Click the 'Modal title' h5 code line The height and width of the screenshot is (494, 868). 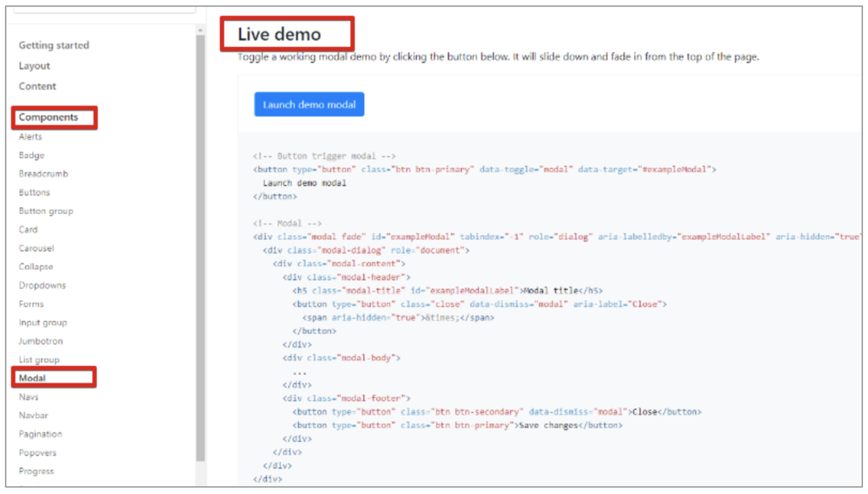point(448,291)
